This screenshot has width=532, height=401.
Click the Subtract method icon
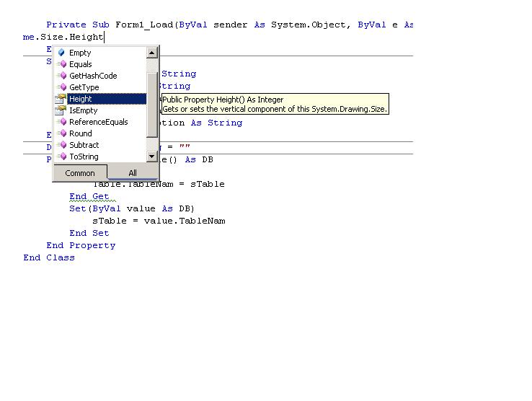tap(62, 145)
